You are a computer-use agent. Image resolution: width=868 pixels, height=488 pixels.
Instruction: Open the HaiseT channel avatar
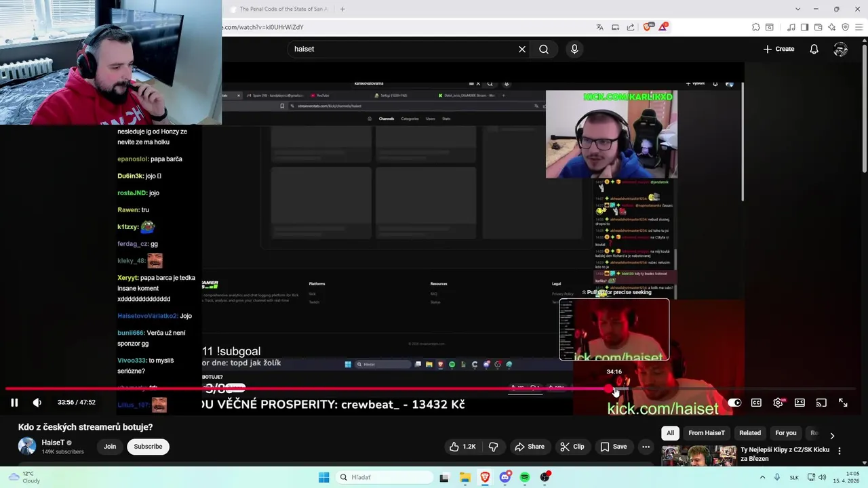coord(27,447)
